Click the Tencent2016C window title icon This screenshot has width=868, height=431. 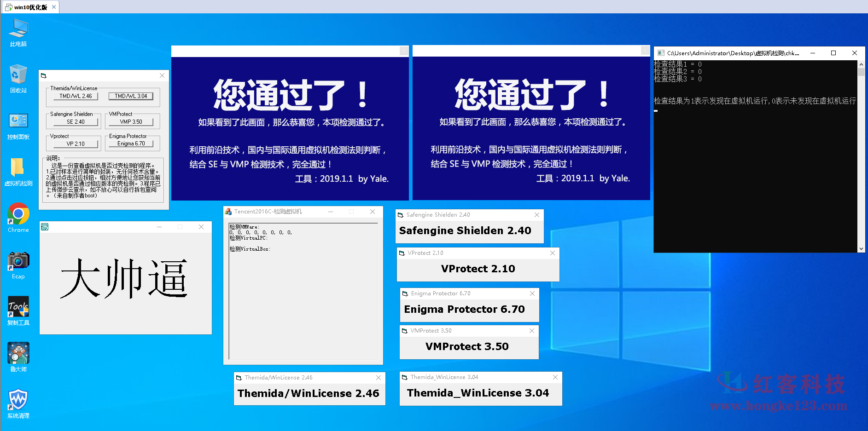(228, 212)
